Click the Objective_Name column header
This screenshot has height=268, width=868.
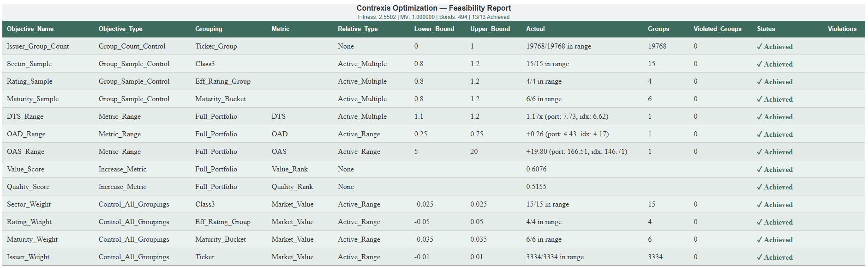coord(30,29)
